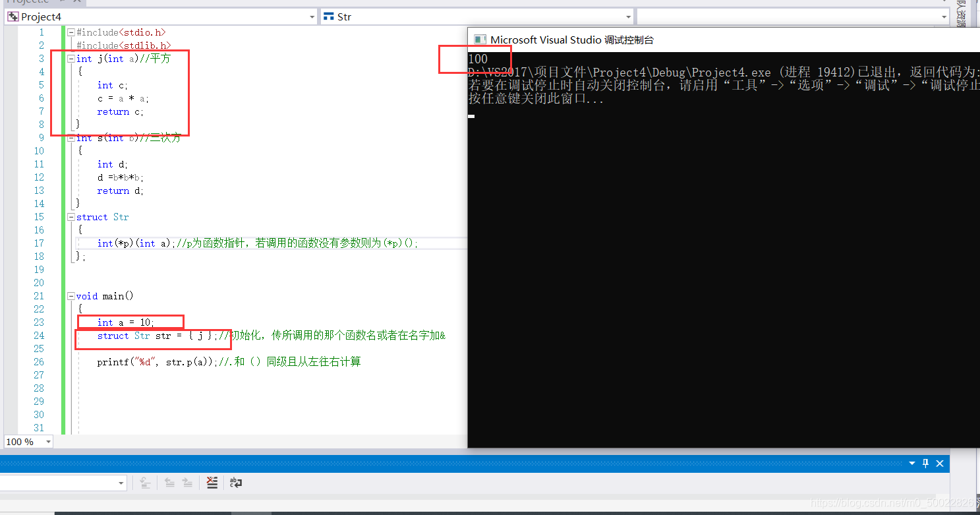The height and width of the screenshot is (515, 980).
Task: Click the clear all output icon
Action: click(x=212, y=483)
